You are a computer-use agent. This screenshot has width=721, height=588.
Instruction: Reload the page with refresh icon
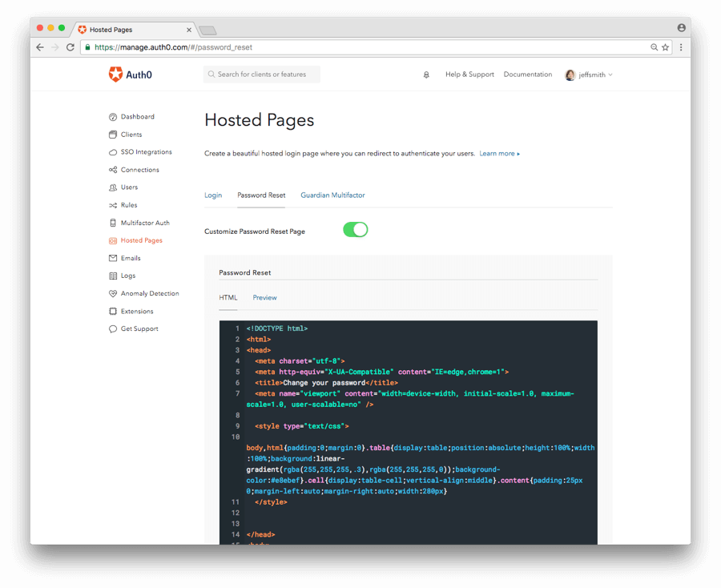[x=70, y=47]
